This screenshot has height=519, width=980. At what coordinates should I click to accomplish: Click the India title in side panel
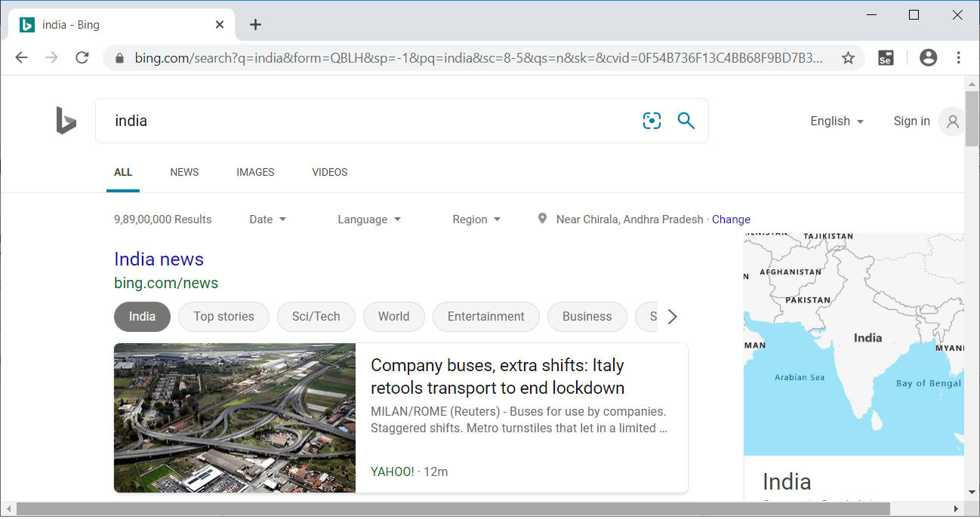787,481
